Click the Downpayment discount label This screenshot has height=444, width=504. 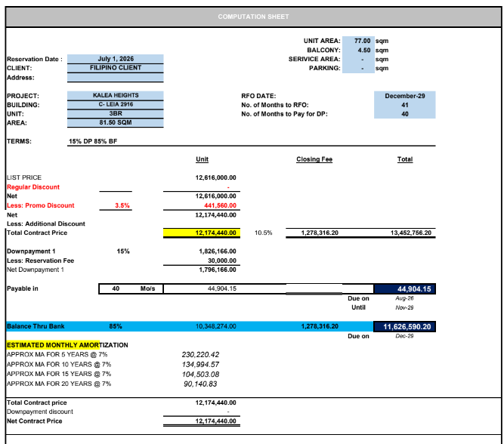pyautogui.click(x=40, y=412)
